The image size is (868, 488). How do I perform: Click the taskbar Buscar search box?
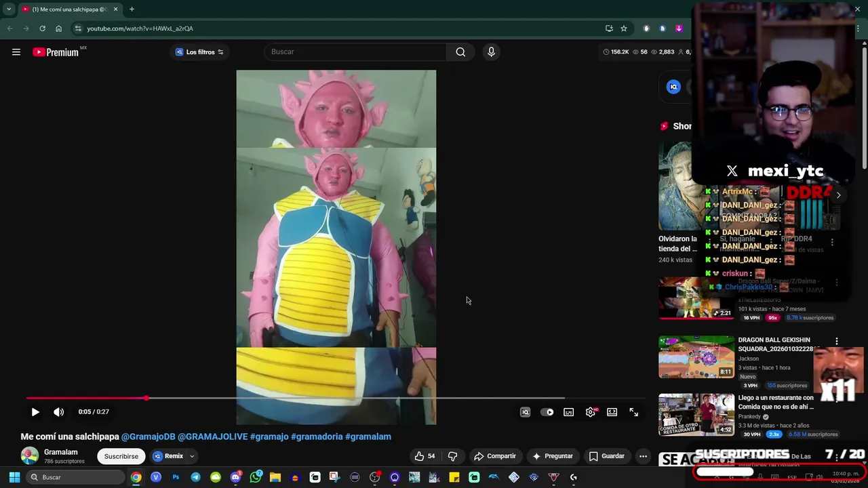[x=76, y=477]
